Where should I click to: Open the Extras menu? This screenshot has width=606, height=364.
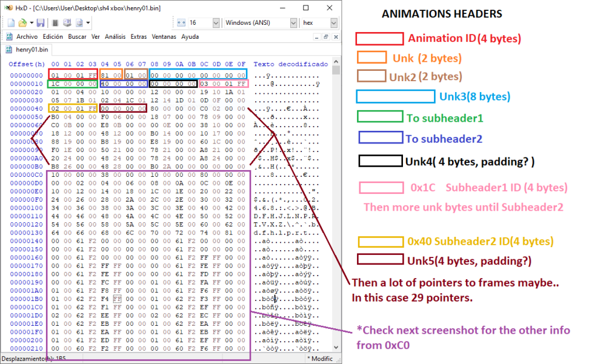(x=138, y=36)
